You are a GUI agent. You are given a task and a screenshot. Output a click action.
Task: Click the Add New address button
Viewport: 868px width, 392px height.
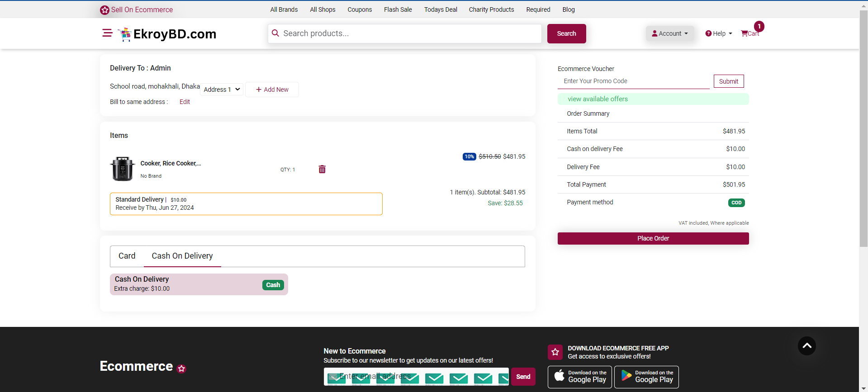click(272, 90)
